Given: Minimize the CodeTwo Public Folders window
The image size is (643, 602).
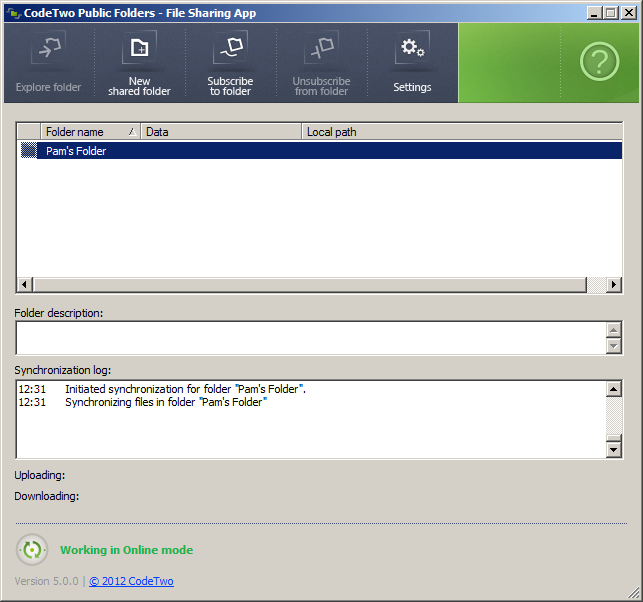Looking at the screenshot, I should [593, 13].
